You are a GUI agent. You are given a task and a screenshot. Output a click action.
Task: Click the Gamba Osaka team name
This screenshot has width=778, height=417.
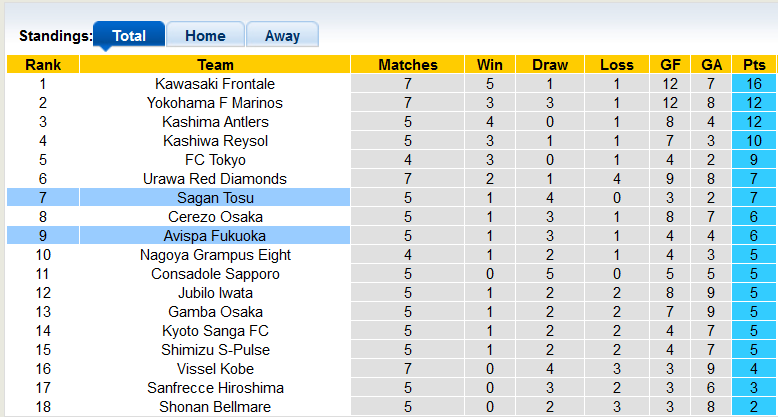(215, 312)
